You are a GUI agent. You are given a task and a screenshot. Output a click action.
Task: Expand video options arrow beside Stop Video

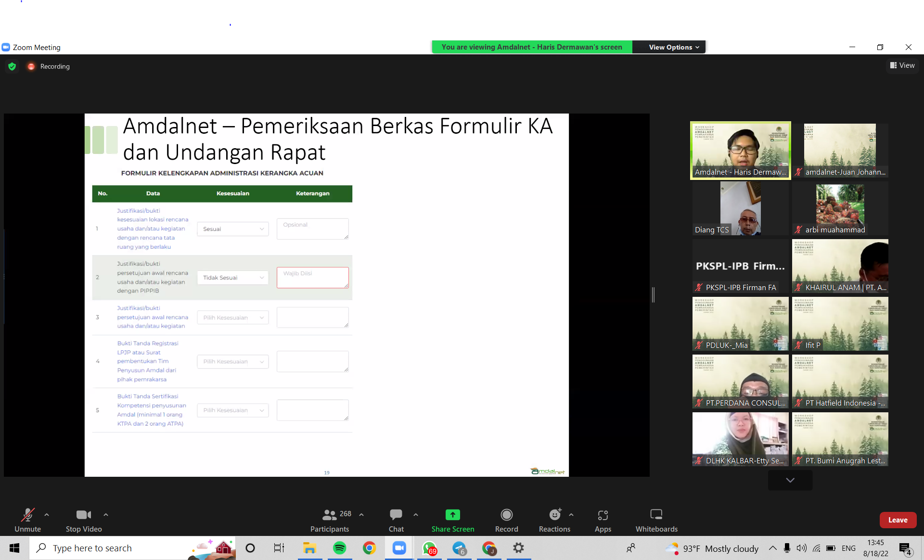[106, 515]
